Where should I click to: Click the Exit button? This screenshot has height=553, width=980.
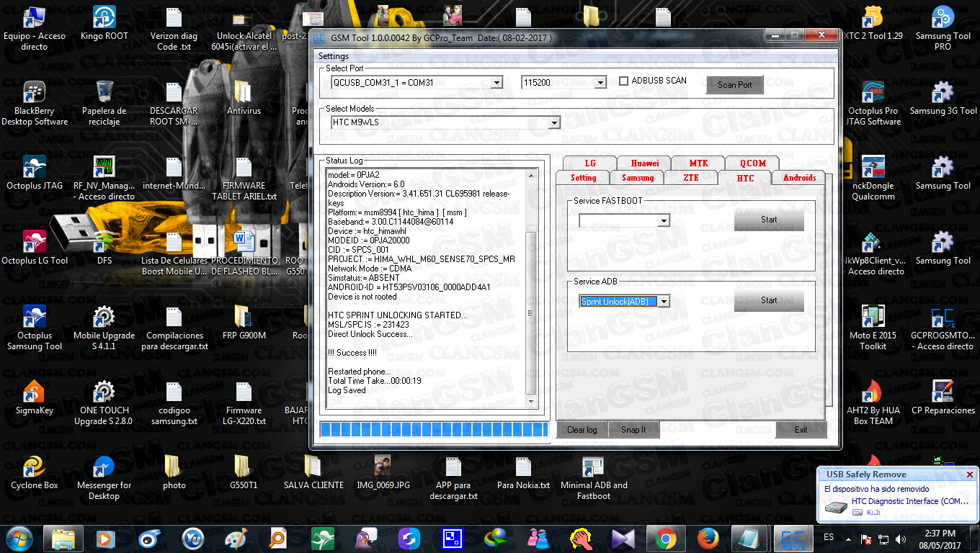click(x=801, y=430)
